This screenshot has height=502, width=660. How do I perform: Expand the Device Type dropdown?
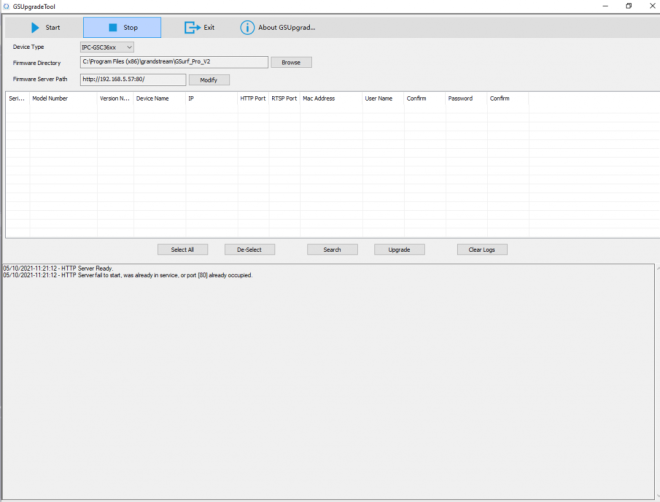tap(107, 47)
